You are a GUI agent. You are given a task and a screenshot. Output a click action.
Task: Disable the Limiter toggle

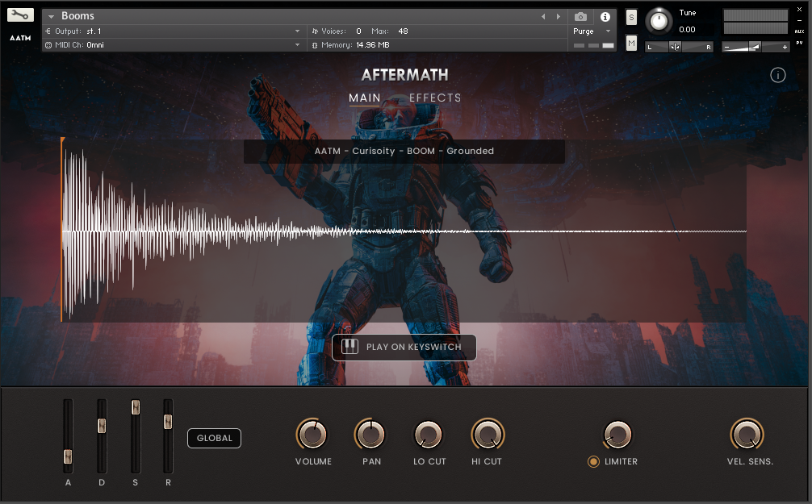pyautogui.click(x=594, y=461)
